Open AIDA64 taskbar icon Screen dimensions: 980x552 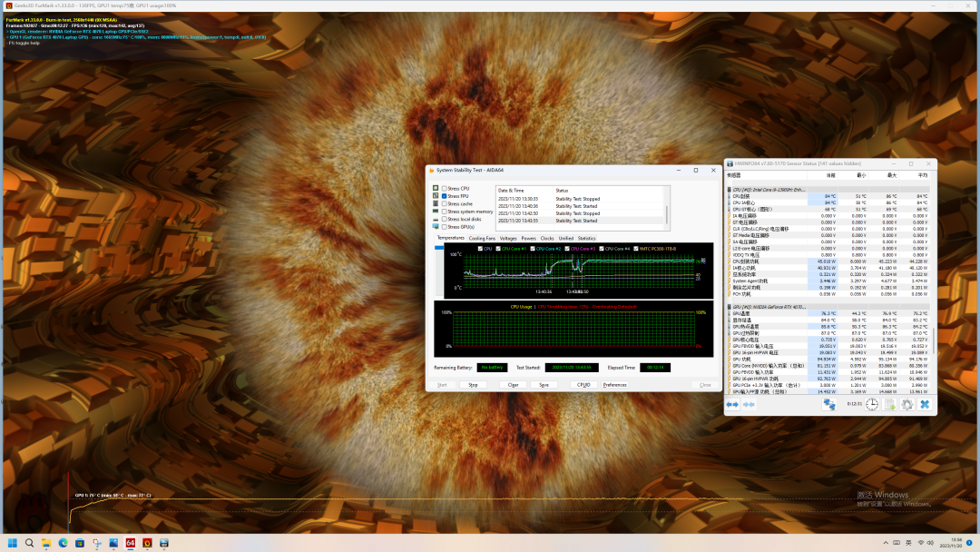[x=131, y=543]
